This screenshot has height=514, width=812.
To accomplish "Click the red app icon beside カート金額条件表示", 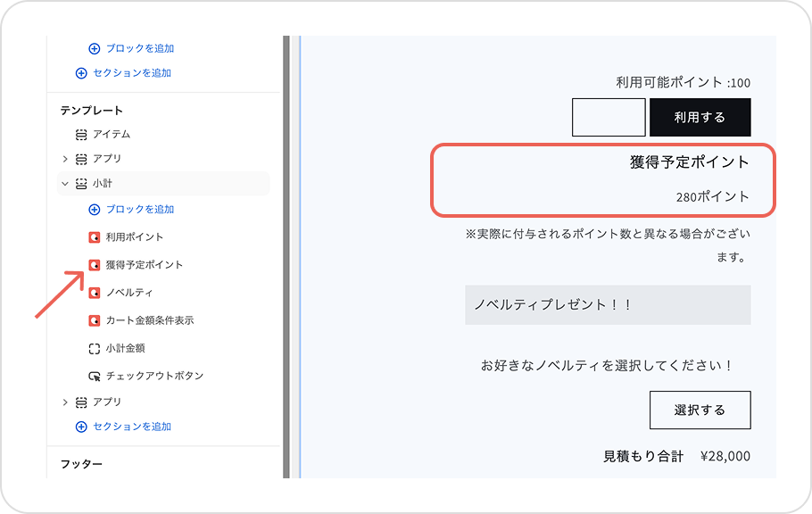I will pos(95,320).
